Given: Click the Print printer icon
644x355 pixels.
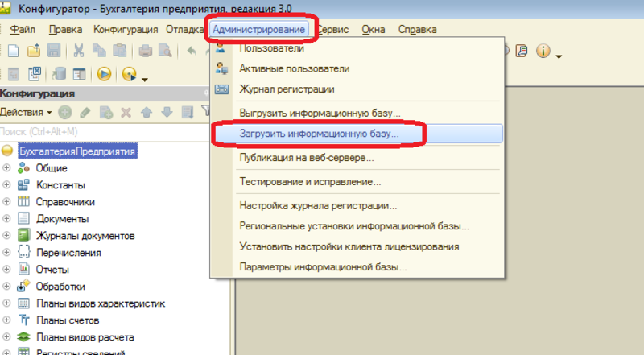Looking at the screenshot, I should [145, 51].
